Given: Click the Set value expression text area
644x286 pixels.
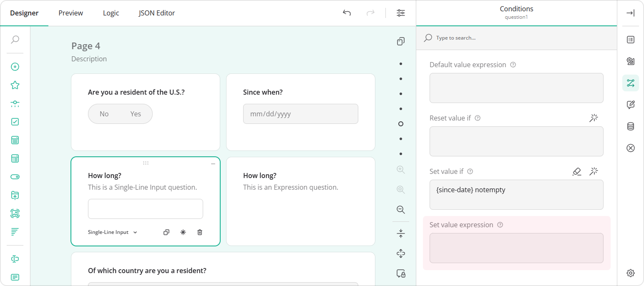Looking at the screenshot, I should [516, 248].
